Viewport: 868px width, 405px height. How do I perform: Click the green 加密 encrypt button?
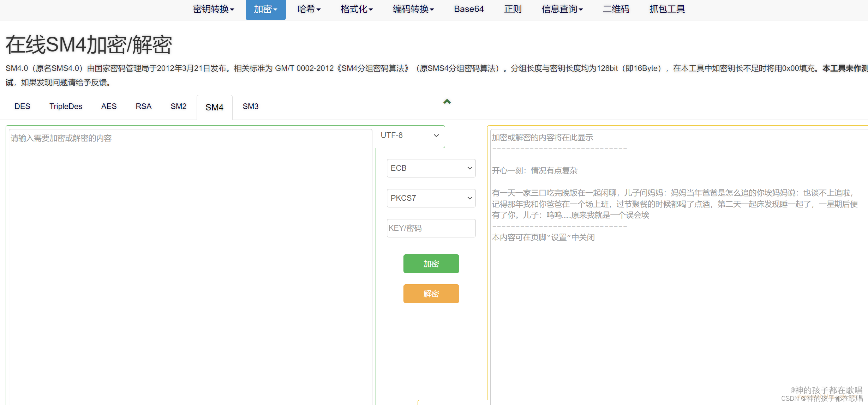pos(431,264)
